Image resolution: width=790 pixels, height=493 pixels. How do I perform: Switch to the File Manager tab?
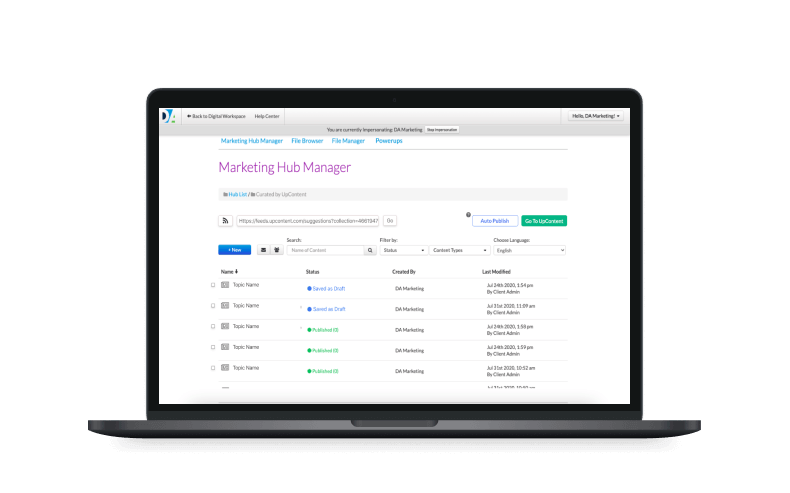[x=348, y=141]
